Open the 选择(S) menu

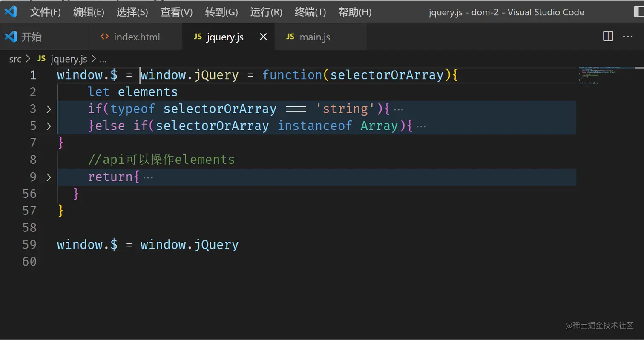132,12
